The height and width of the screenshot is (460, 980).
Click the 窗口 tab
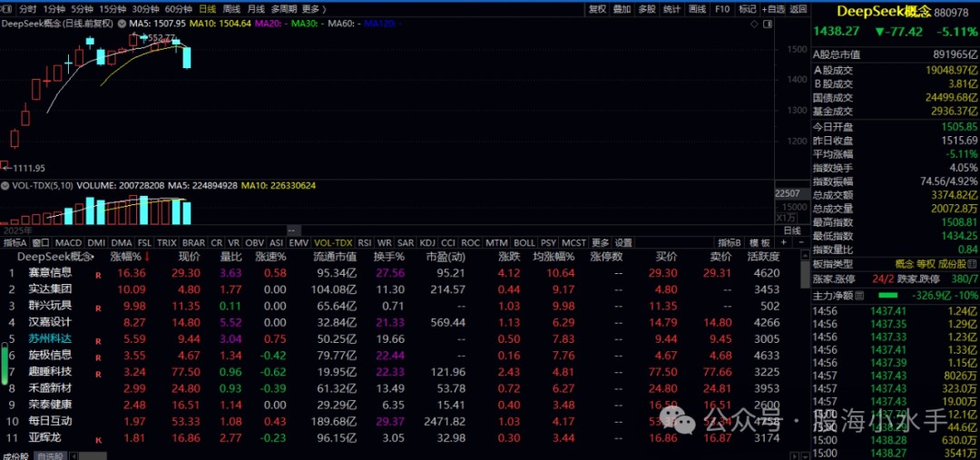pyautogui.click(x=41, y=242)
